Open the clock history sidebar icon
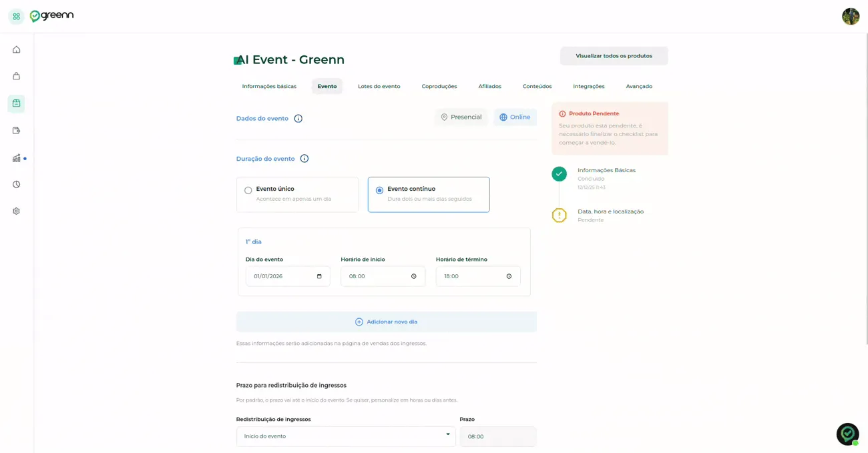 [16, 184]
